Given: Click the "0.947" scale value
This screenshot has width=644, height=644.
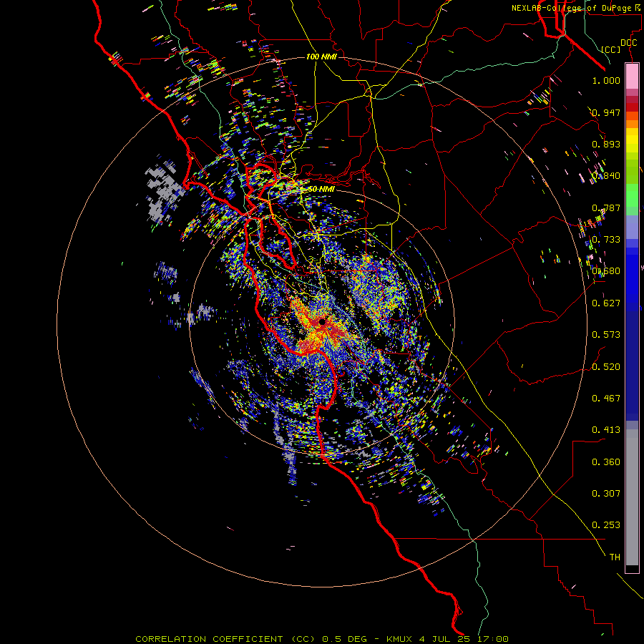Looking at the screenshot, I should tap(606, 112).
